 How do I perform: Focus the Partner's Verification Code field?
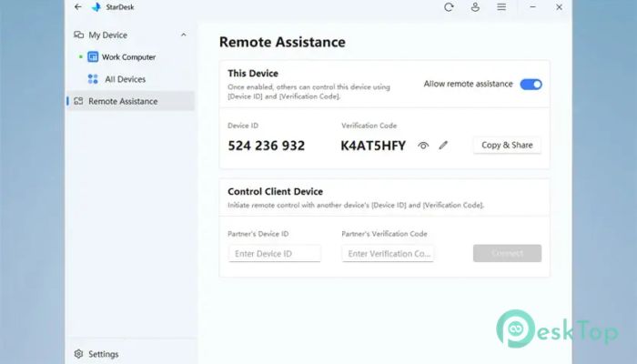[388, 254]
